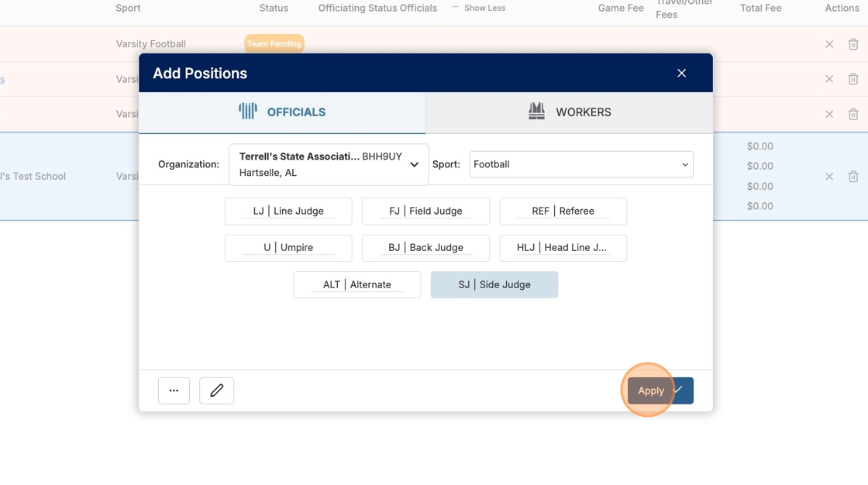Viewport: 868px width, 485px height.
Task: Click X icon on Team Pending row
Action: point(829,44)
